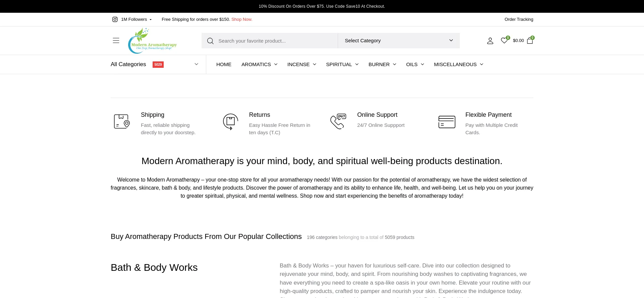This screenshot has width=644, height=298.
Task: Click the Shipping package icon
Action: click(122, 121)
